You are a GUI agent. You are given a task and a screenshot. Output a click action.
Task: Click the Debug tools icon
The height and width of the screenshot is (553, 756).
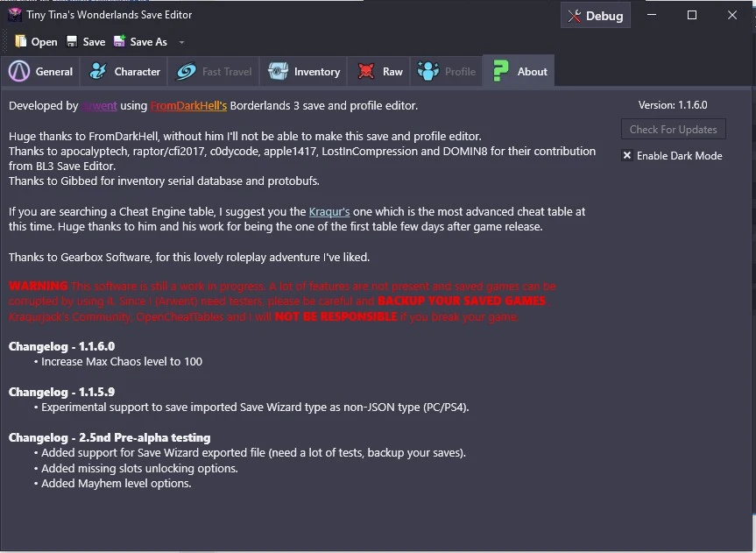click(x=575, y=16)
